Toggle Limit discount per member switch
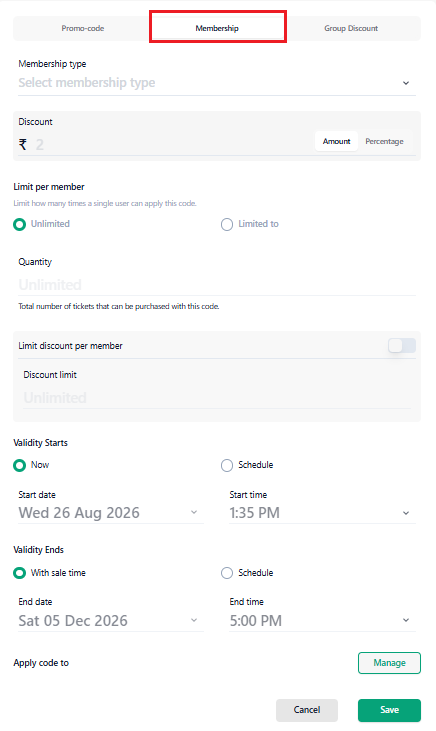Image resolution: width=436 pixels, height=731 pixels. (401, 345)
